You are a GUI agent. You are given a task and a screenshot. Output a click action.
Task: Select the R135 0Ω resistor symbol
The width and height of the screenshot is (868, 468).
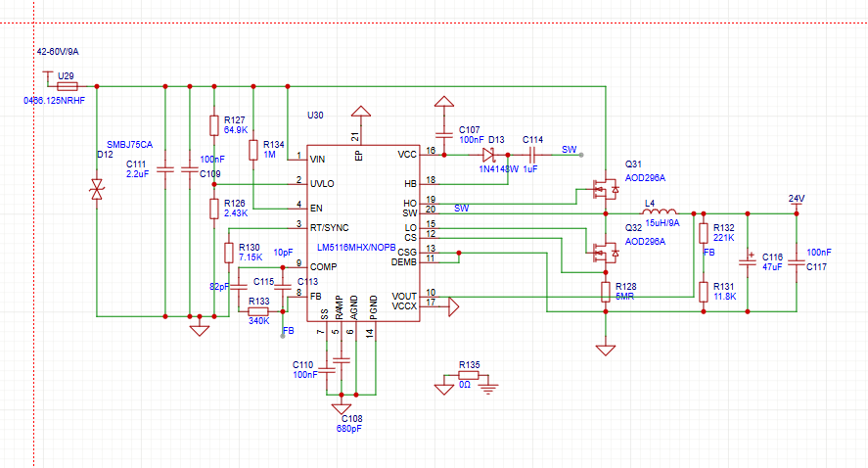click(x=469, y=376)
